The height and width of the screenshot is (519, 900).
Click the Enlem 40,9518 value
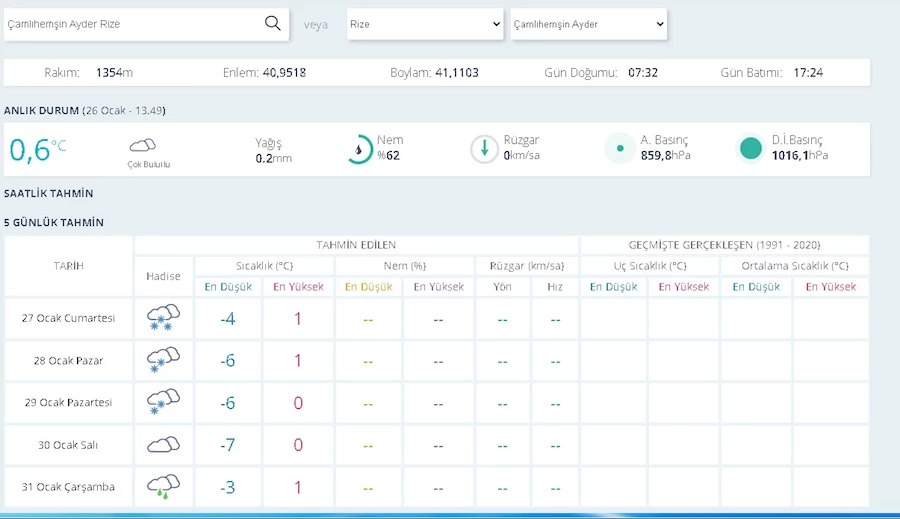point(284,73)
